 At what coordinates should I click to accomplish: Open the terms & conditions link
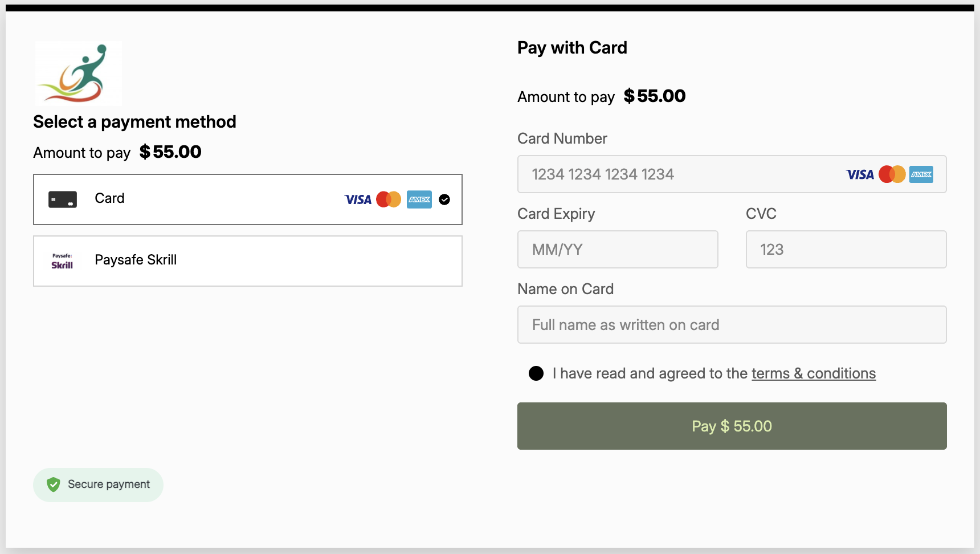coord(813,373)
